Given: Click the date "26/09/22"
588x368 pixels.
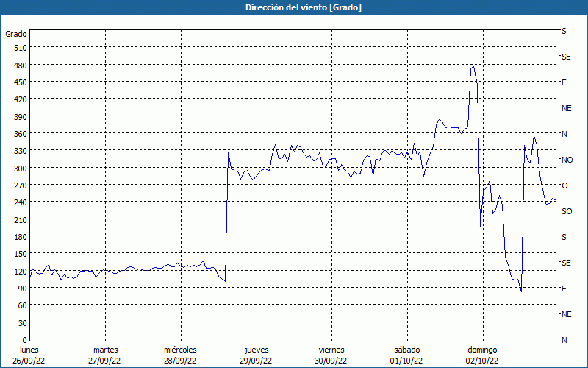Looking at the screenshot, I should [29, 361].
